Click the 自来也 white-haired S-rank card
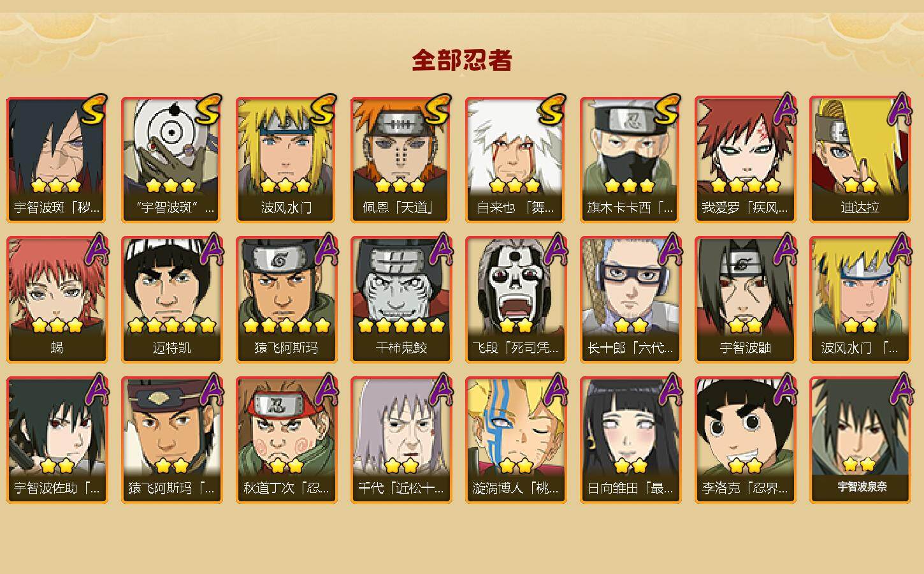This screenshot has height=574, width=924. 516,159
